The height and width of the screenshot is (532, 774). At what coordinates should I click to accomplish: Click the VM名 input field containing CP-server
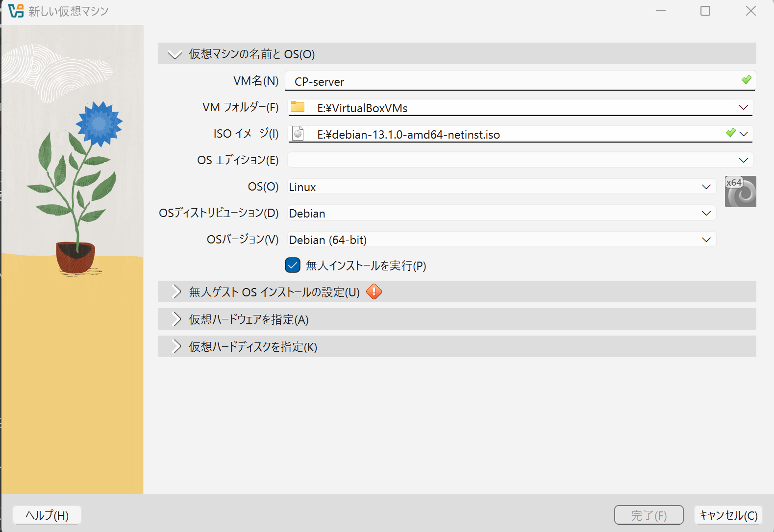point(520,81)
